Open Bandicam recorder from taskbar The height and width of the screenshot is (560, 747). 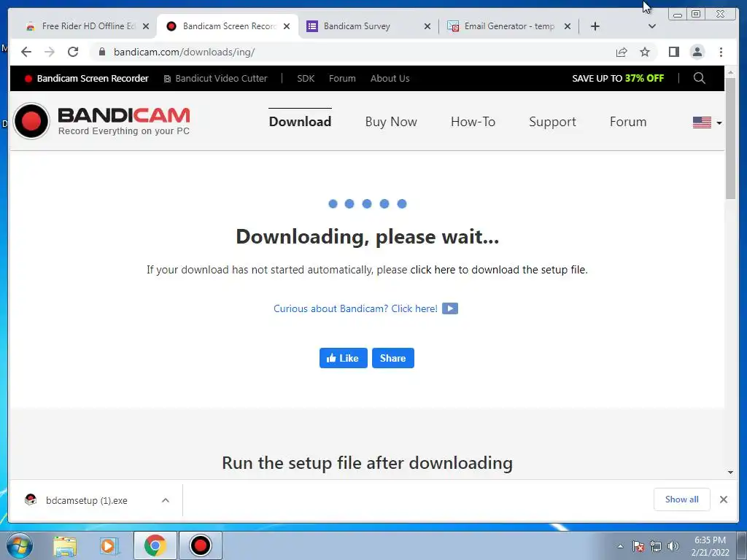tap(200, 545)
